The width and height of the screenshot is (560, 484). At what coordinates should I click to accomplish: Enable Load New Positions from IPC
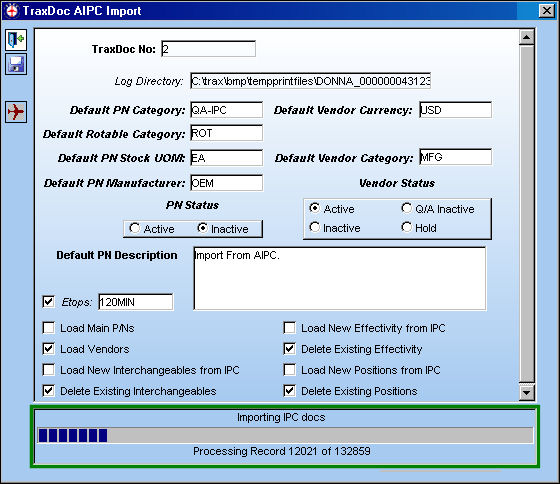click(x=290, y=370)
